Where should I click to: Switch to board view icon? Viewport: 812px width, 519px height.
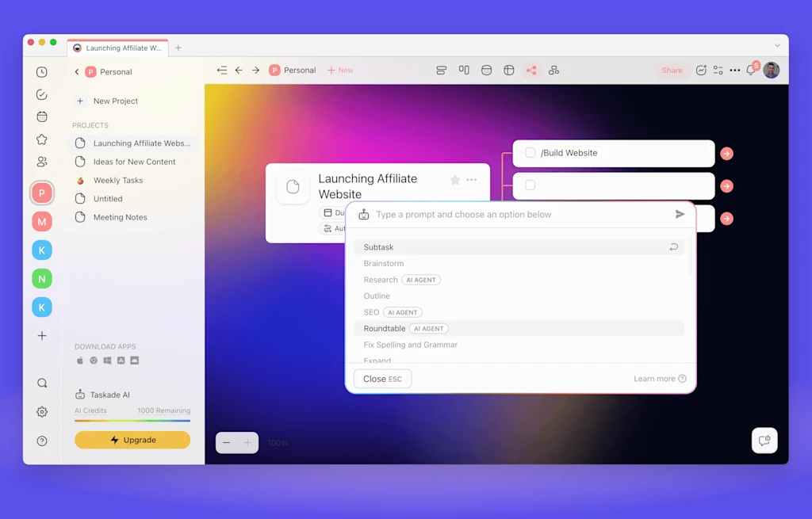tap(464, 71)
